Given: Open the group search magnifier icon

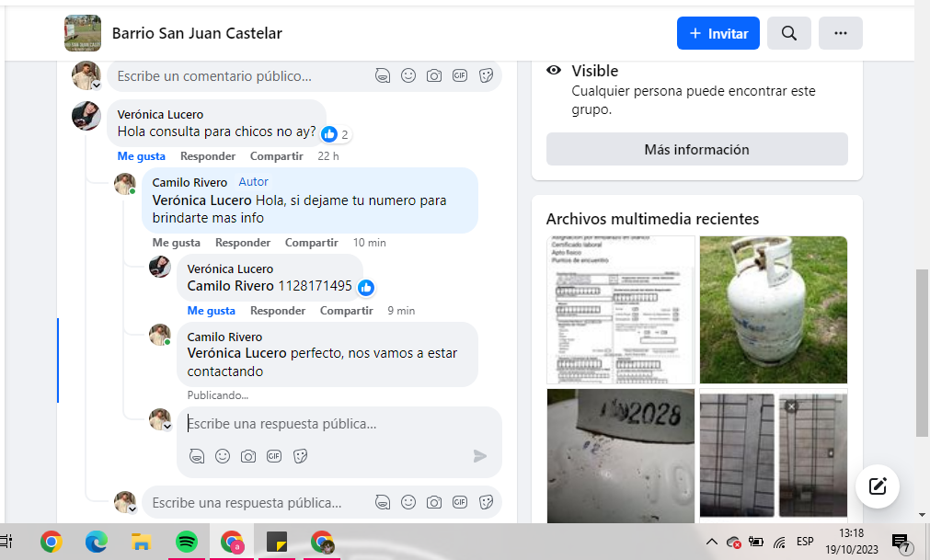Looking at the screenshot, I should 788,33.
